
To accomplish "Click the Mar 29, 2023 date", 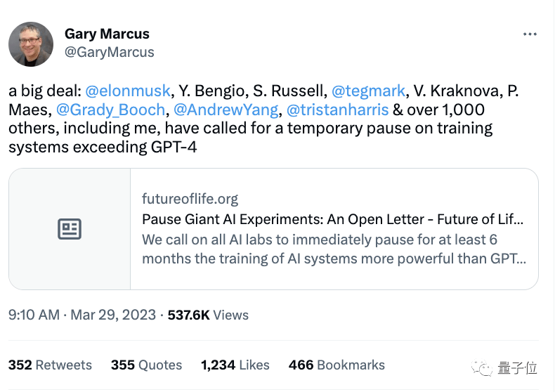I will [x=113, y=315].
